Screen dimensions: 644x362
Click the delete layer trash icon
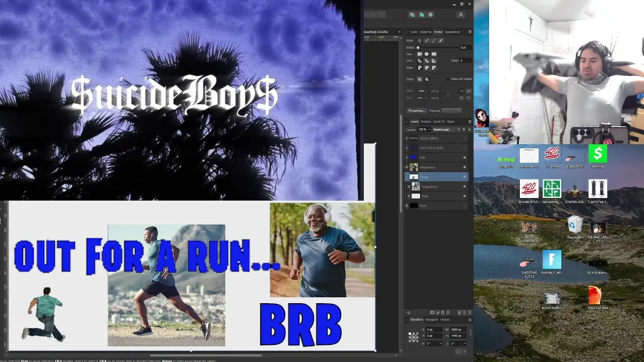[470, 312]
